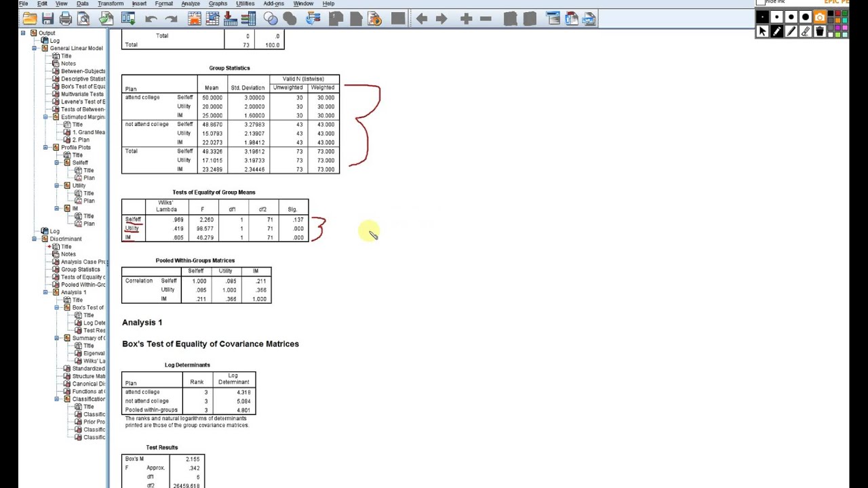Click the Pooled Within-Groups Matrices title

coord(195,260)
